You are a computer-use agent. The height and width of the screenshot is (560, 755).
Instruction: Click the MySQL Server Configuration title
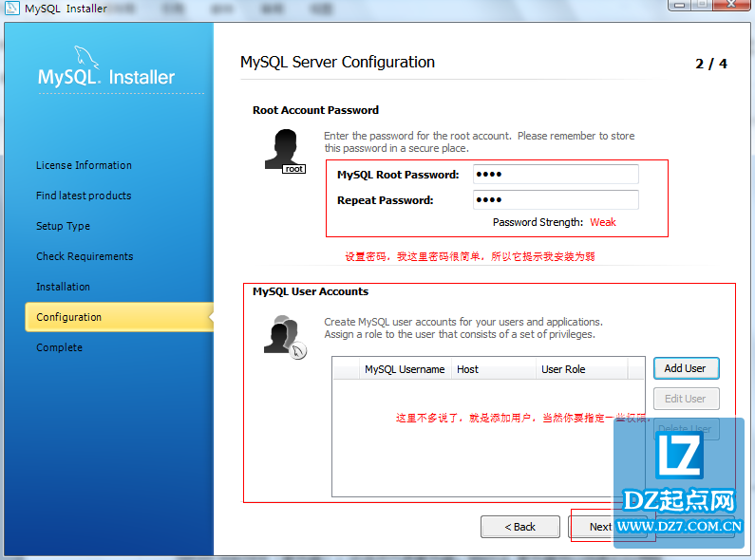click(x=337, y=63)
